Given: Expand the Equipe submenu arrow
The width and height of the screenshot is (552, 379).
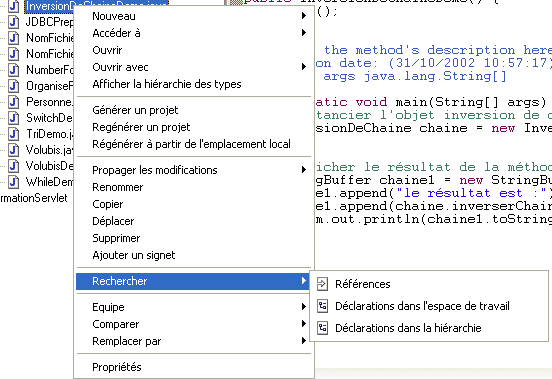Looking at the screenshot, I should (x=304, y=307).
